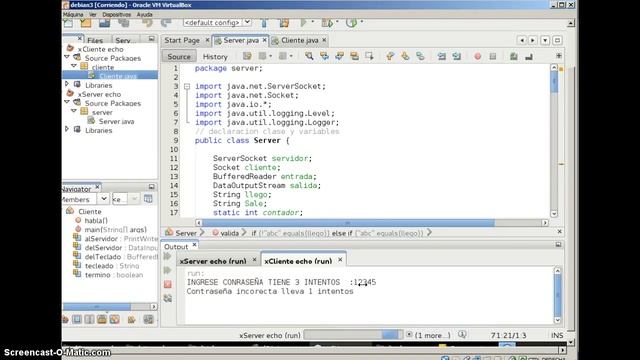Click the Previous Bookmark icon
640x360 pixels.
(x=390, y=56)
